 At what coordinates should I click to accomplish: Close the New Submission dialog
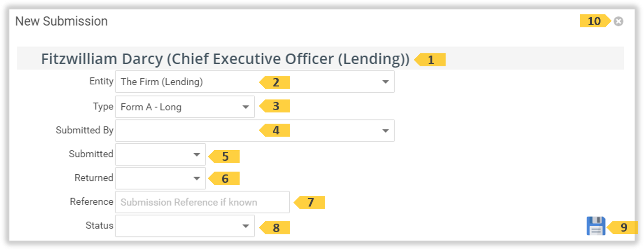click(x=618, y=21)
